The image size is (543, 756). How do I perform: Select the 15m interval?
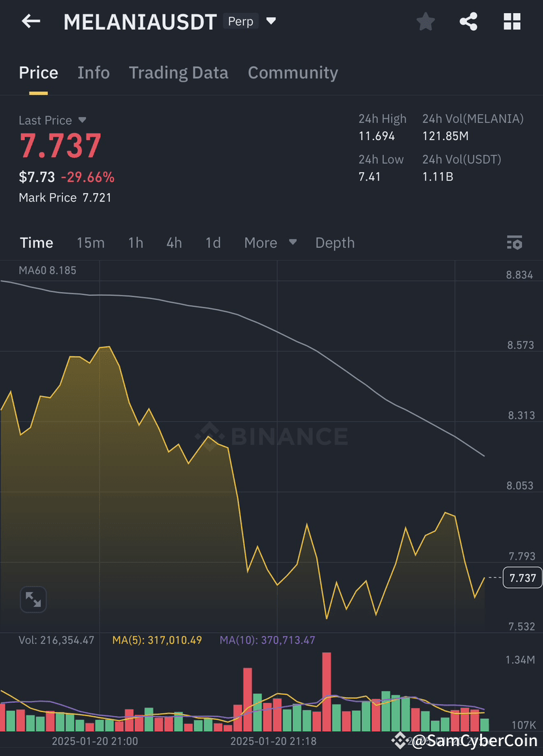pos(90,243)
